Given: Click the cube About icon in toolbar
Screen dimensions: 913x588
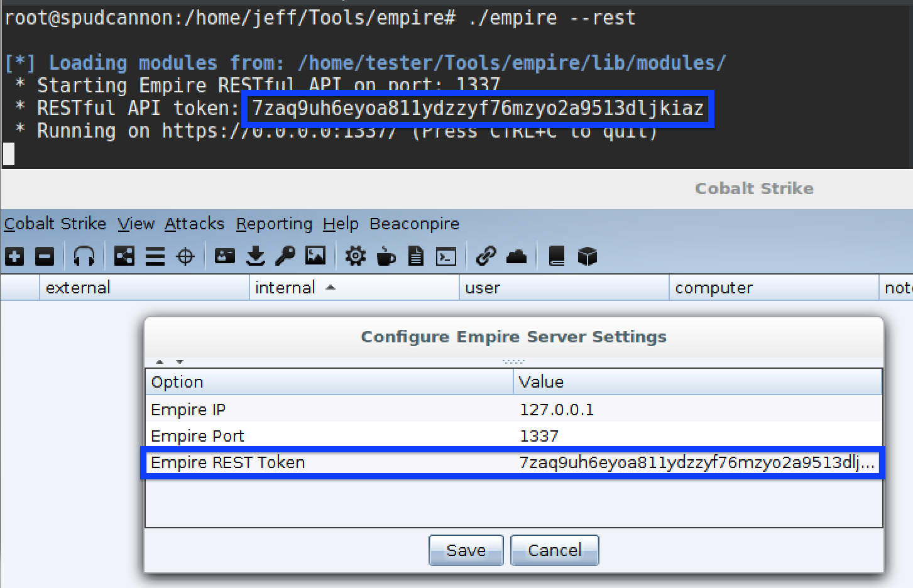Looking at the screenshot, I should click(587, 256).
